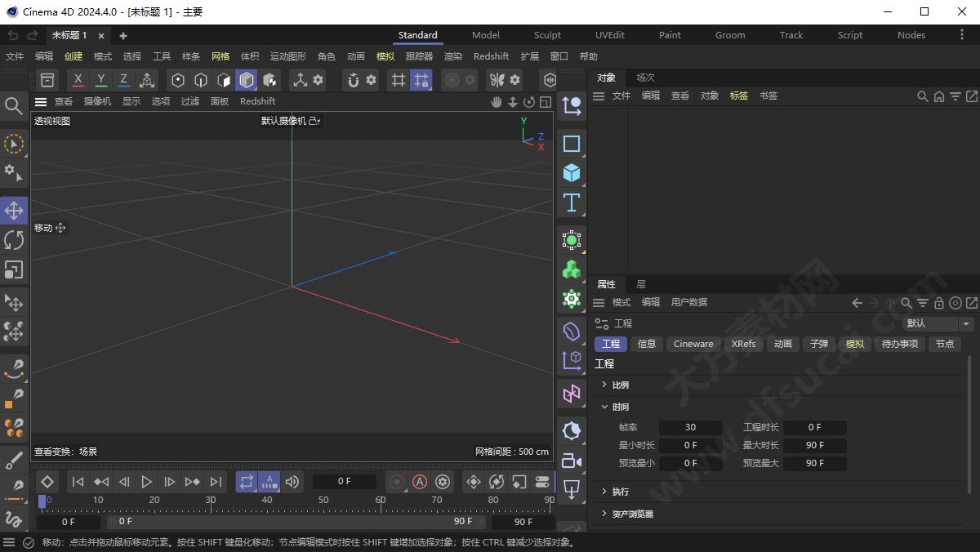Add a Cube primitive object
980x552 pixels.
(x=572, y=173)
